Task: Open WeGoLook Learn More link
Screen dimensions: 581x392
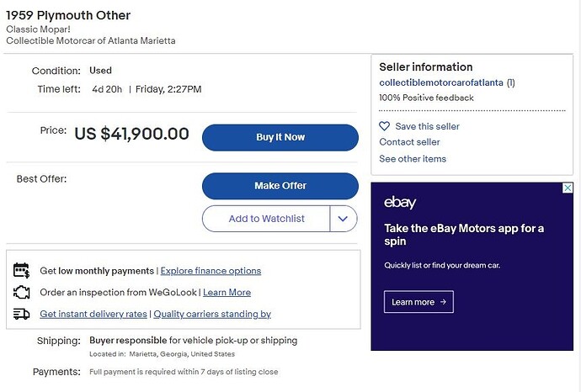Action: point(227,293)
